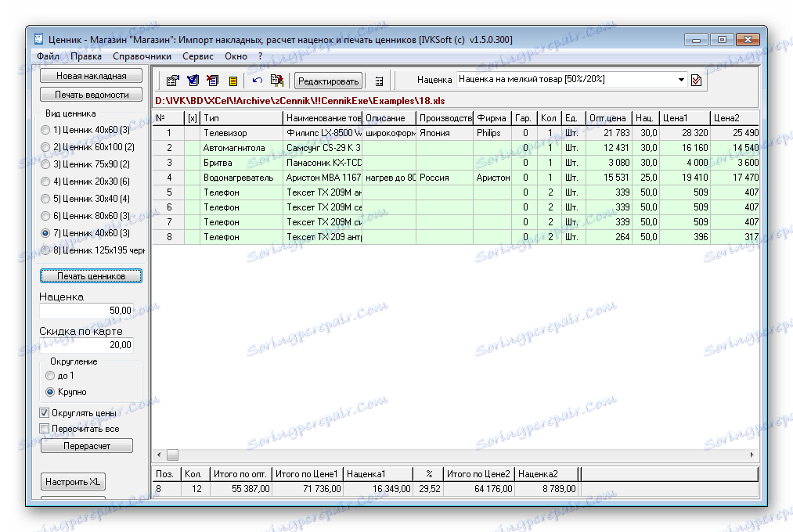Click the 'Скидка по карте' field 20,00

point(86,344)
